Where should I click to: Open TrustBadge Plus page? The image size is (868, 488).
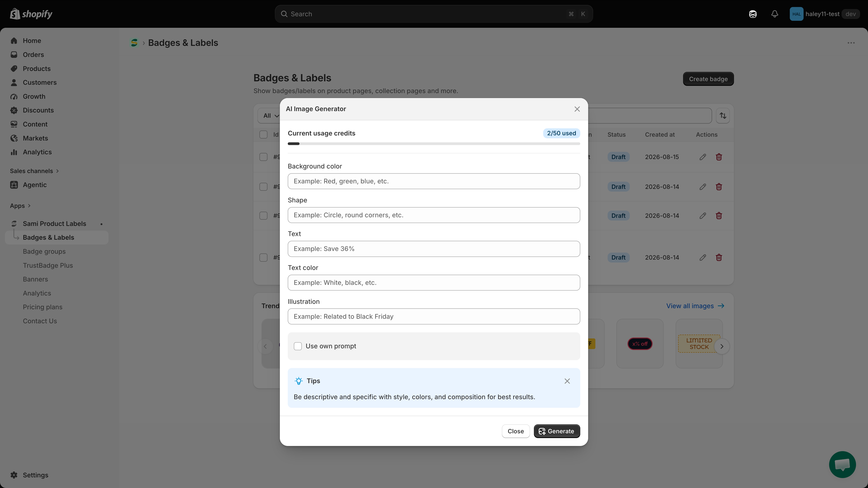point(47,265)
